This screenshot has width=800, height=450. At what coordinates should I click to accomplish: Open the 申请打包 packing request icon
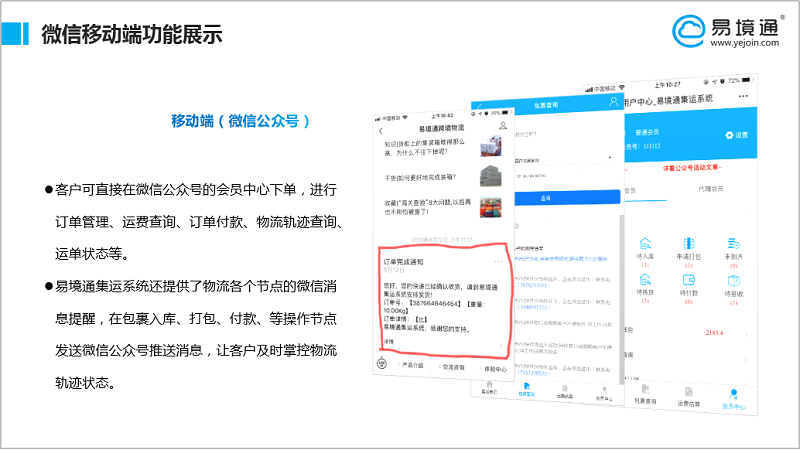pos(688,242)
